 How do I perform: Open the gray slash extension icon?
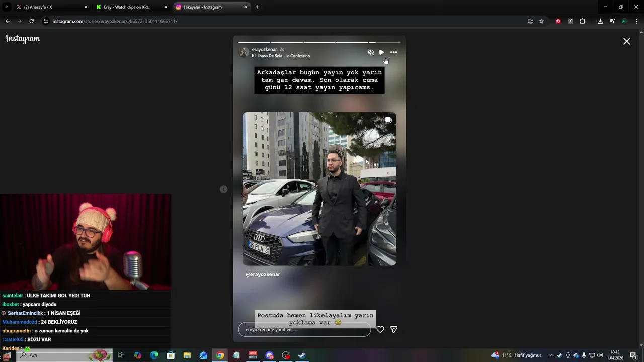pyautogui.click(x=570, y=21)
